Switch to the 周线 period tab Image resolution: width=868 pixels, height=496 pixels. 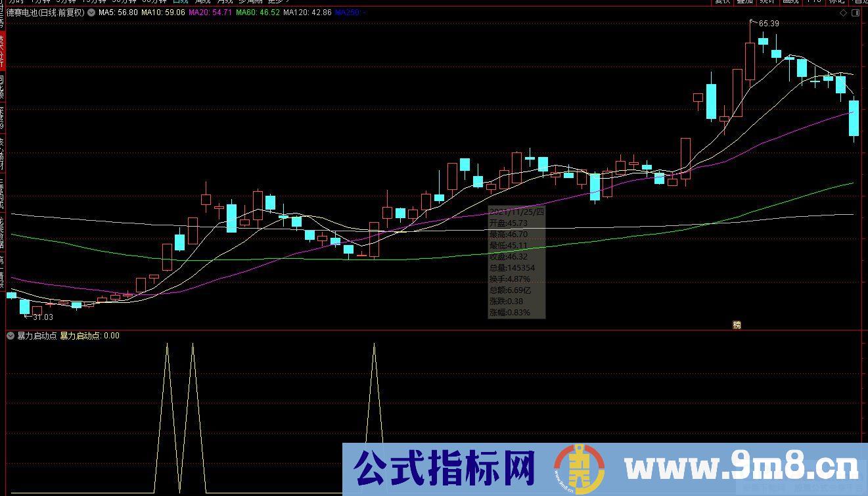coord(203,2)
